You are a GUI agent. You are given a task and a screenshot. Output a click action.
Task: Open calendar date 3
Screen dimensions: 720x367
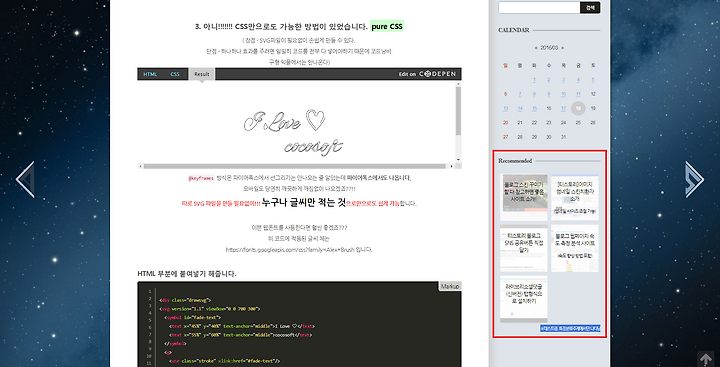563,80
